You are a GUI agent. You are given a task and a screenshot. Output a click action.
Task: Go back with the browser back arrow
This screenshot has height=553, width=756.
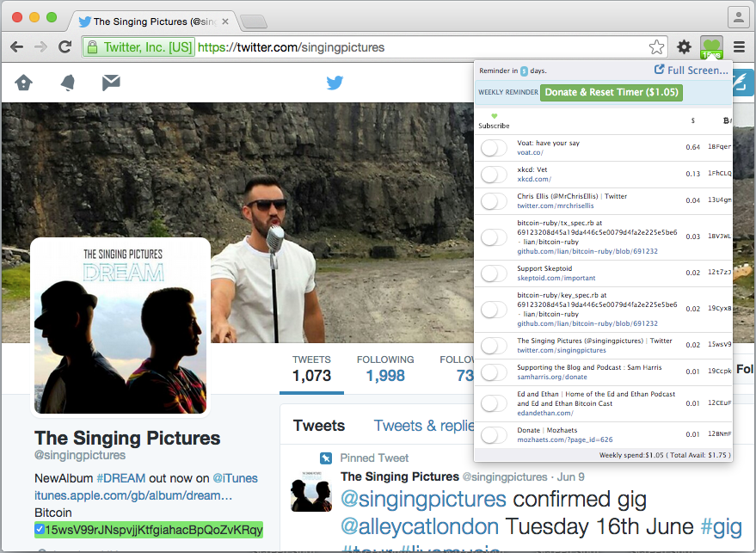tap(17, 46)
